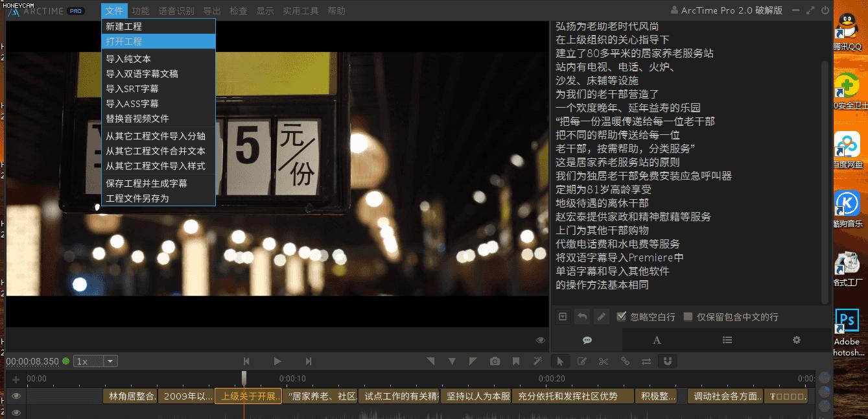Open the settings gear tab in the right panel
Screen dimensions: 868x419
[796, 339]
